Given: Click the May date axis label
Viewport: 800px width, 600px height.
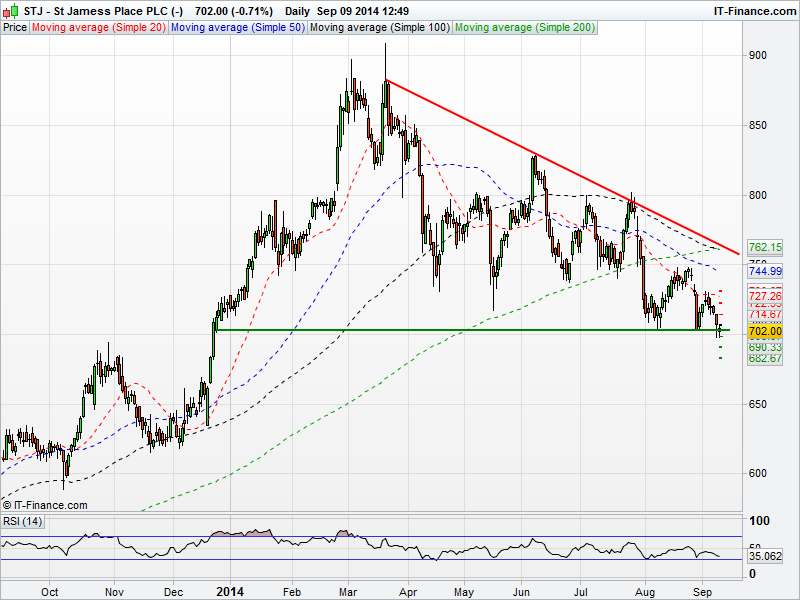Looking at the screenshot, I should click(x=464, y=592).
